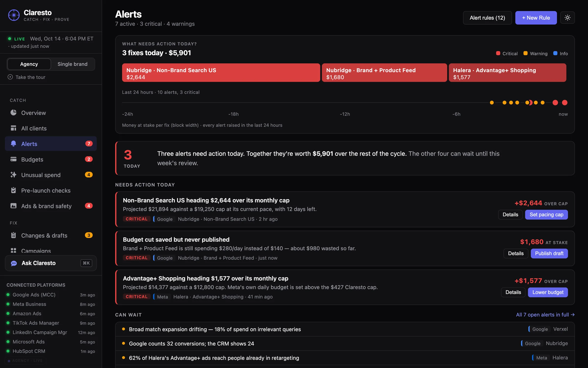Go to Budgets section
This screenshot has width=588, height=368.
pos(51,159)
